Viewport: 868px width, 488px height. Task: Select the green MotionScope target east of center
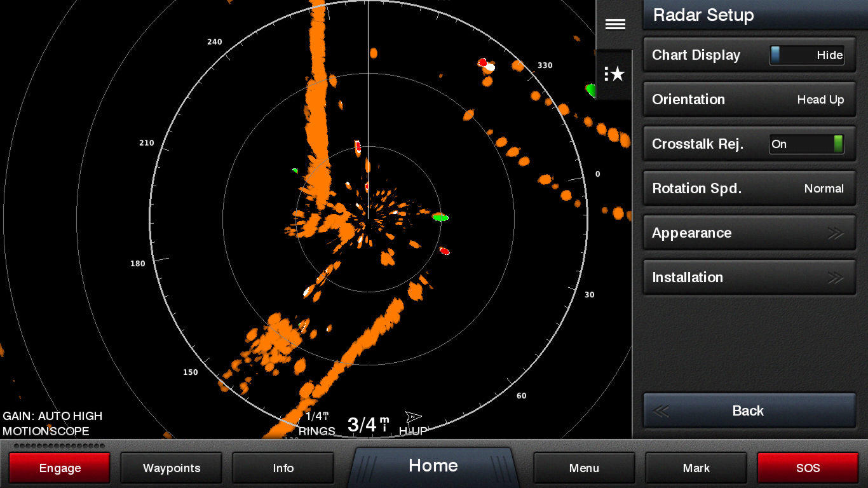tap(440, 217)
